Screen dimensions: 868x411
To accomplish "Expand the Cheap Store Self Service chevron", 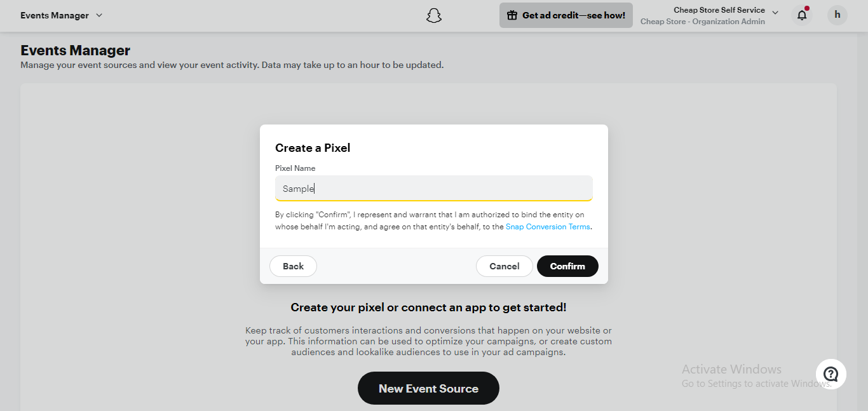I will click(x=775, y=12).
